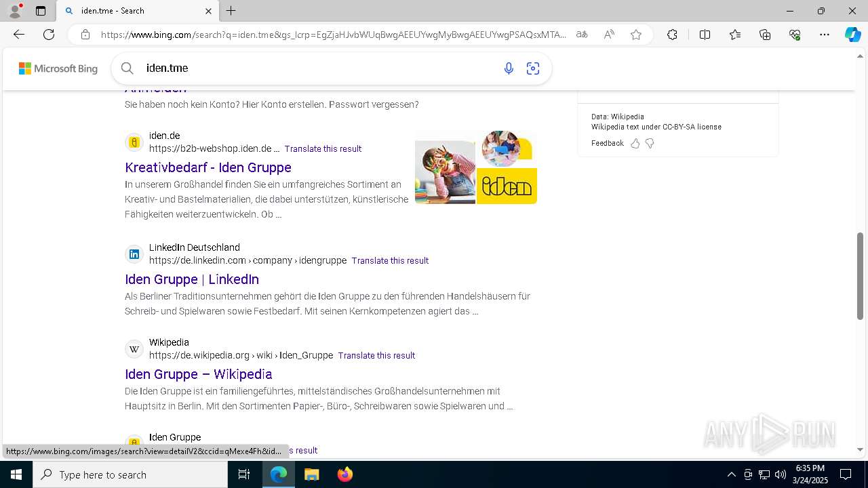Screen dimensions: 868x488
Task: Refresh the current page
Action: point(49,35)
